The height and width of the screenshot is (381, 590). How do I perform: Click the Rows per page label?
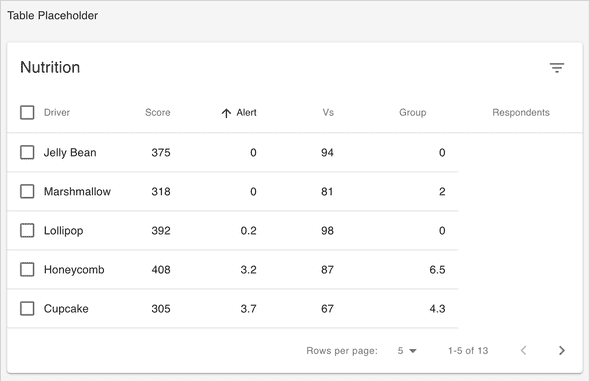(342, 351)
